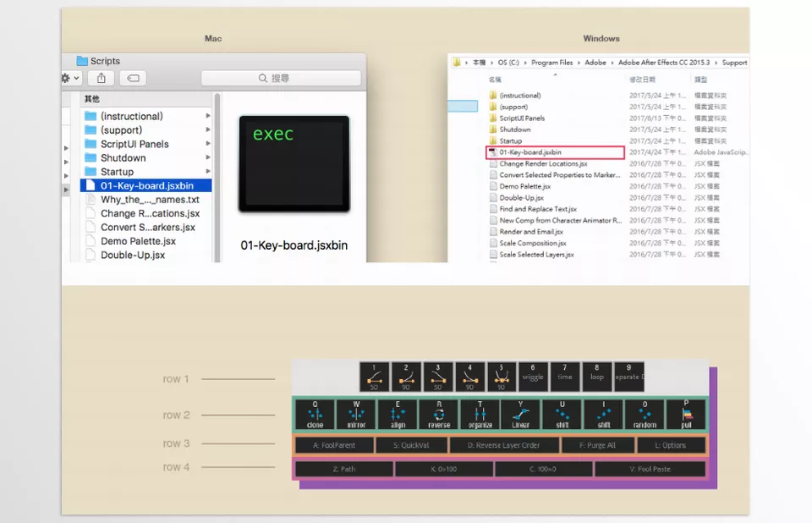This screenshot has width=812, height=523.
Task: Select Change R...cations.jsx in Finder
Action: 146,213
